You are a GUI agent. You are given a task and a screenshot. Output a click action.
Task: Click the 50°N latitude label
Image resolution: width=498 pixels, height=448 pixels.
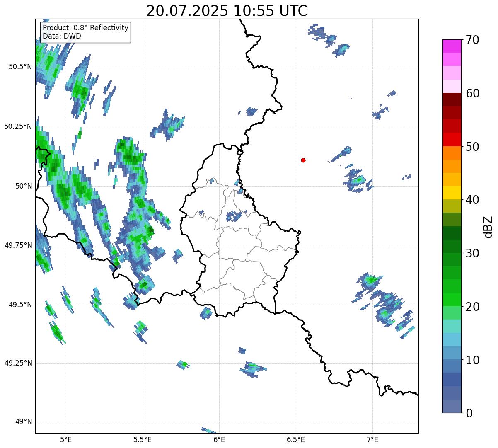click(x=24, y=186)
